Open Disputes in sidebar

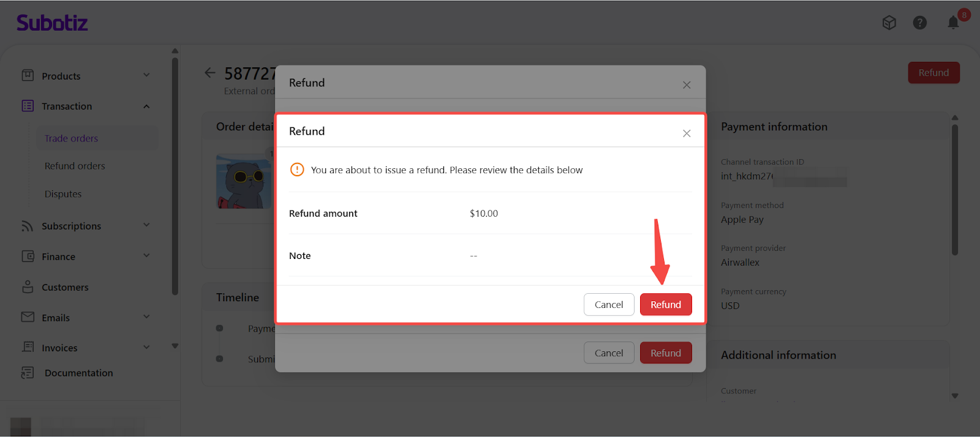63,194
